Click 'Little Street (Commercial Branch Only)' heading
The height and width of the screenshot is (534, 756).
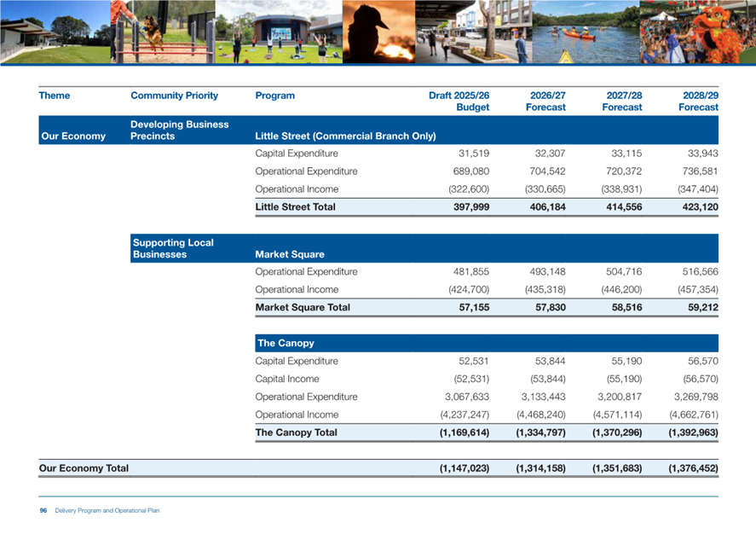pos(345,136)
